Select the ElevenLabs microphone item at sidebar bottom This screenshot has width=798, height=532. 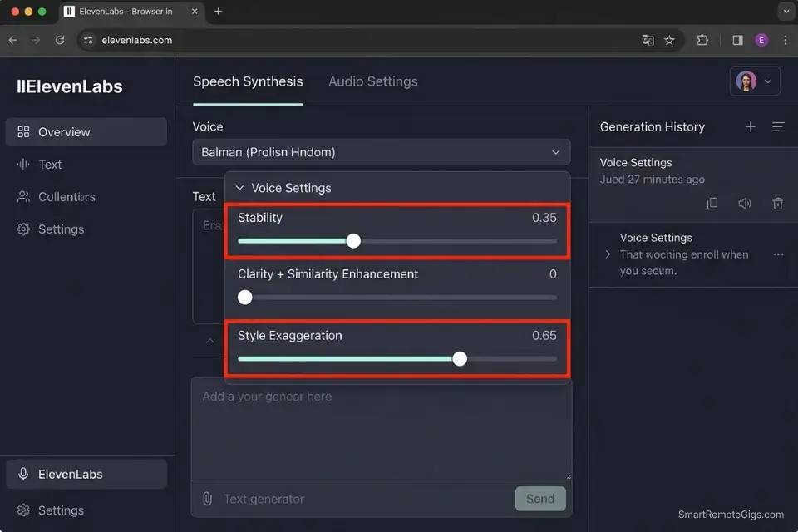point(86,474)
